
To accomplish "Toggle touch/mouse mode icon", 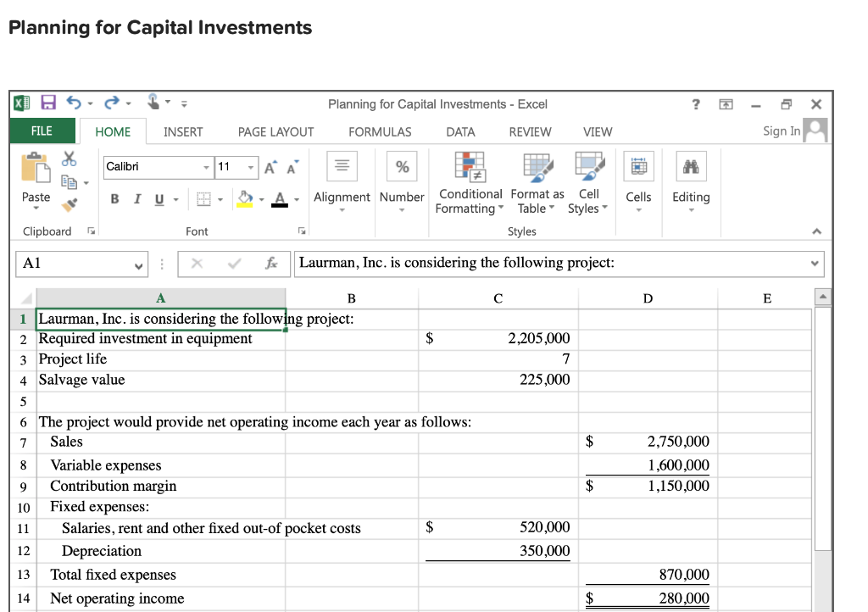I will [x=153, y=103].
